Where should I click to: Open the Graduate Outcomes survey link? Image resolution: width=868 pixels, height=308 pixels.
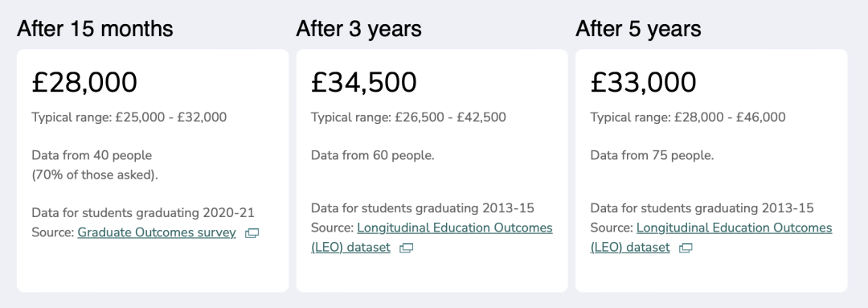click(157, 232)
